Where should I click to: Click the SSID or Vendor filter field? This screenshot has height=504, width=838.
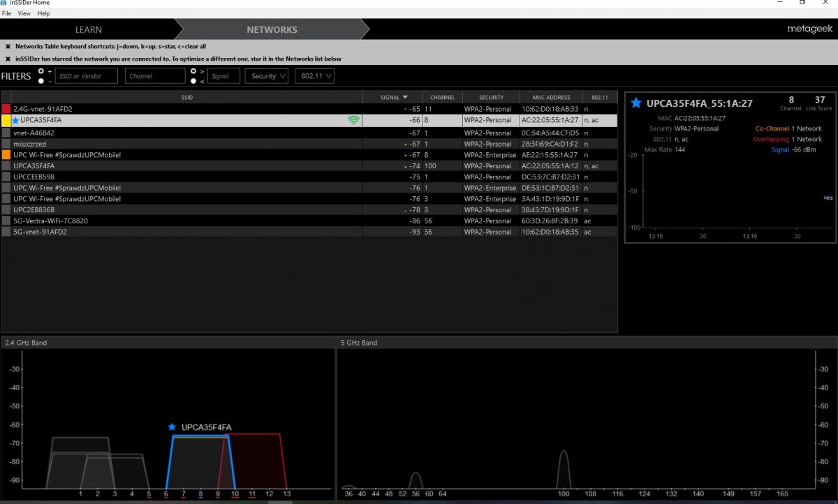point(87,76)
